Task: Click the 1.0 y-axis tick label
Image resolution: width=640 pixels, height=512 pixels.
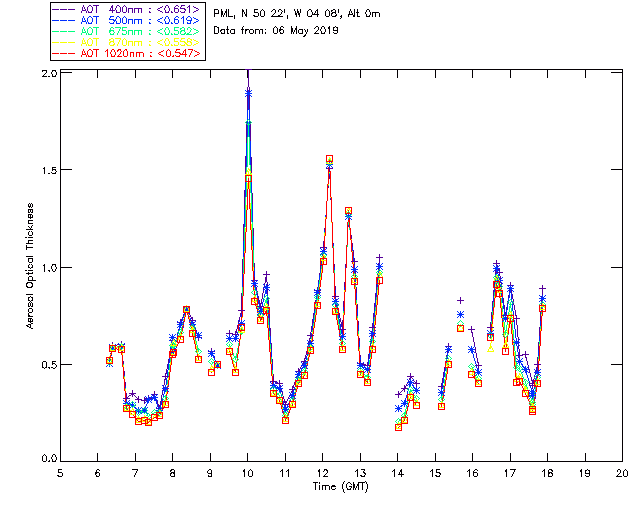Action: coord(49,268)
